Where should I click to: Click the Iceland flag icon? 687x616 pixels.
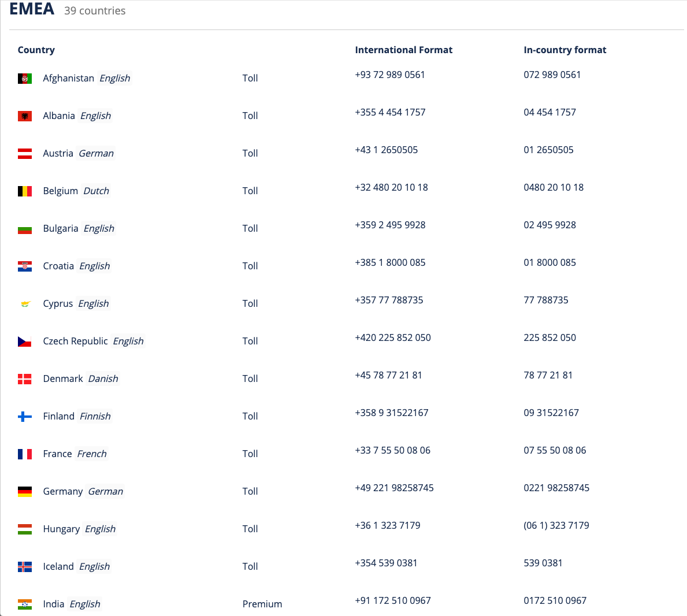point(25,567)
